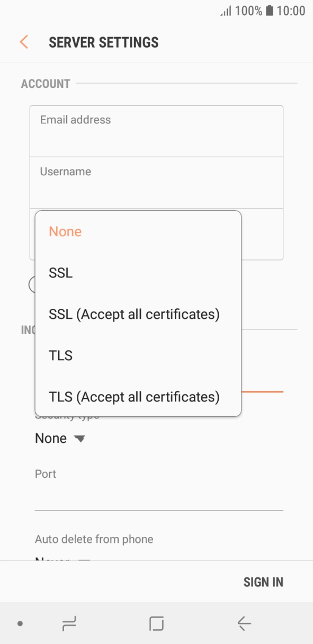The height and width of the screenshot is (644, 313).
Task: Tap the back arrow in navigation bar
Action: tap(244, 624)
